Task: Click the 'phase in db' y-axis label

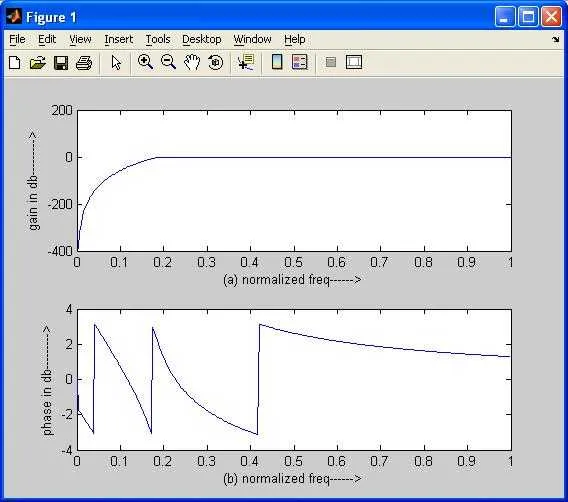Action: [47, 380]
